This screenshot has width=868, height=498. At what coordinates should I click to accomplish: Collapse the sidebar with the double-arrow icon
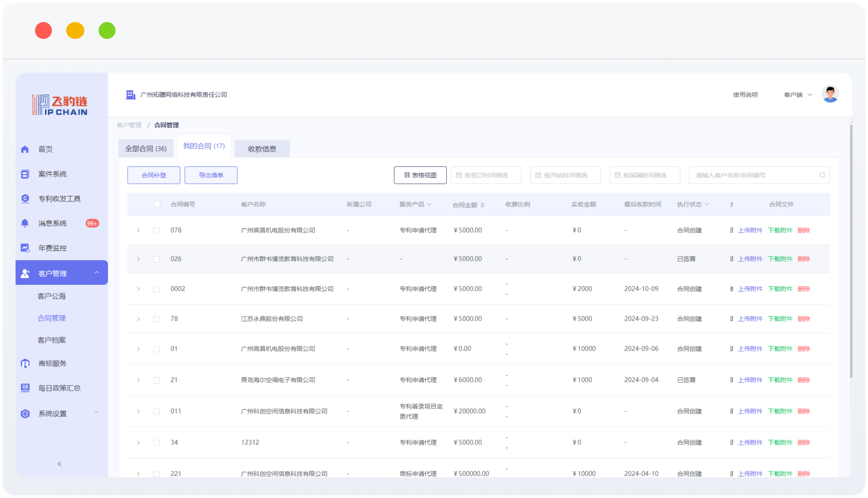[60, 464]
